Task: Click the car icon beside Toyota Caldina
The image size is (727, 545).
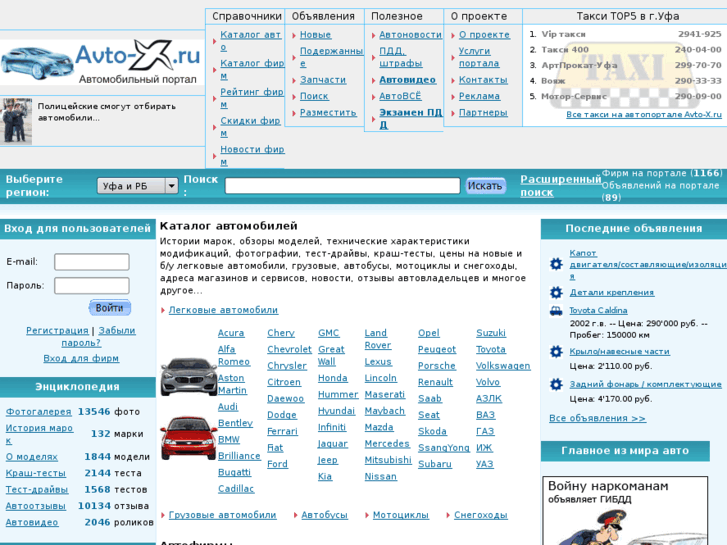Action: click(x=556, y=311)
